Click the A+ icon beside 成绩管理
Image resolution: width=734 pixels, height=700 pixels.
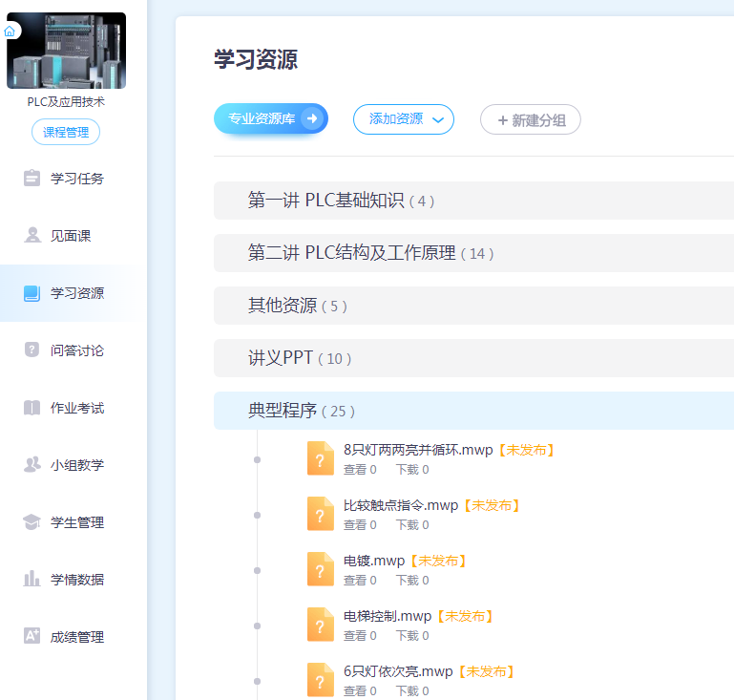[31, 636]
